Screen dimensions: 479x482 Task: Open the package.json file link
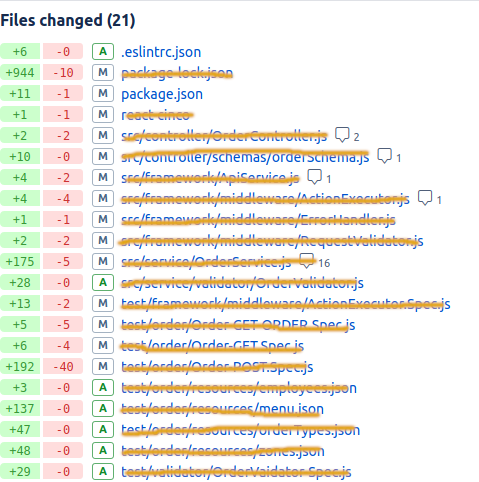click(x=162, y=94)
